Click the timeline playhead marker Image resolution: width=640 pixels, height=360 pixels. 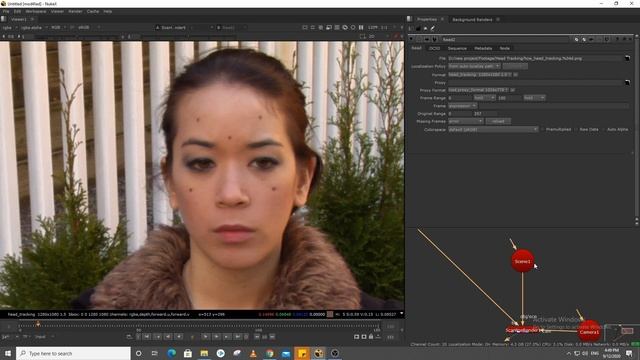pyautogui.click(x=38, y=324)
